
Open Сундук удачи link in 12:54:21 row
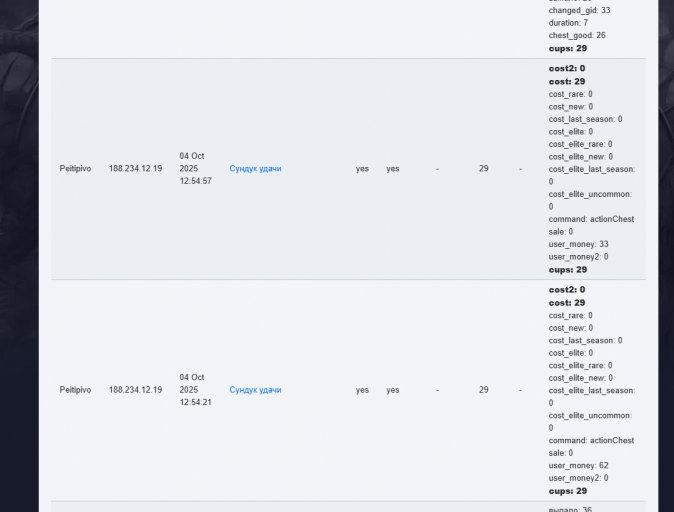[255, 390]
